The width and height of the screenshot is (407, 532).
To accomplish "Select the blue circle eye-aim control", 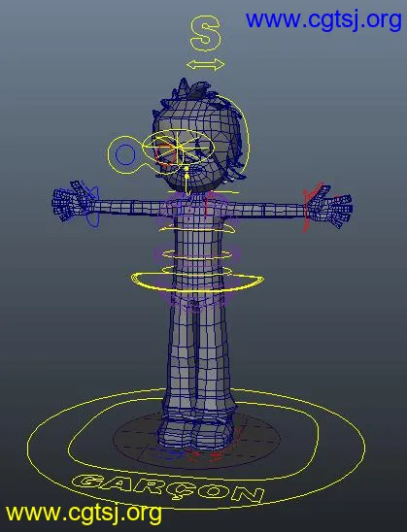I will [x=125, y=154].
